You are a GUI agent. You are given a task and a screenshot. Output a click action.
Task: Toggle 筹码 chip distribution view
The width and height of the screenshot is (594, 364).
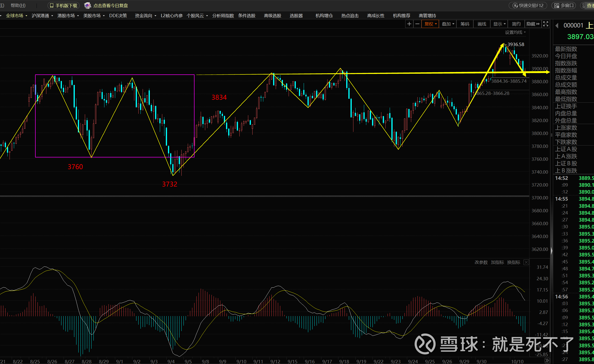pos(464,24)
